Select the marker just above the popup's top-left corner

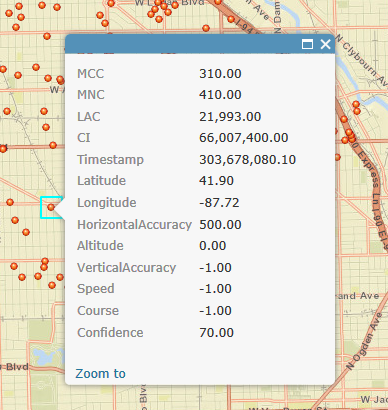point(47,36)
